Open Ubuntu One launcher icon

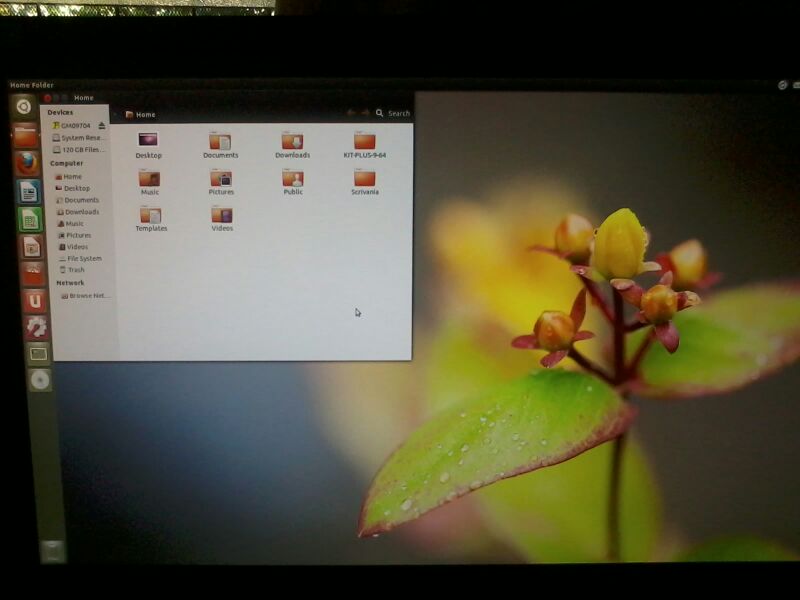tap(35, 301)
